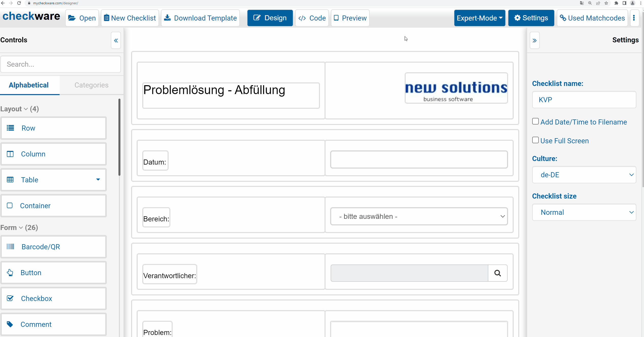Click the search magnifier beside Verantwortlicher field
The image size is (644, 337).
(497, 273)
